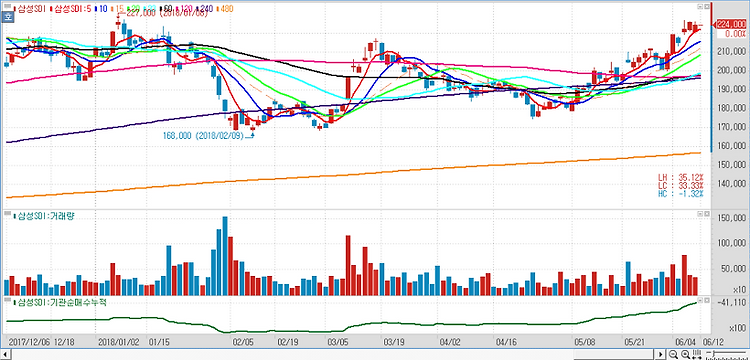The height and width of the screenshot is (360, 750).
Task: Click the 03/19 date axis label
Action: [x=394, y=343]
